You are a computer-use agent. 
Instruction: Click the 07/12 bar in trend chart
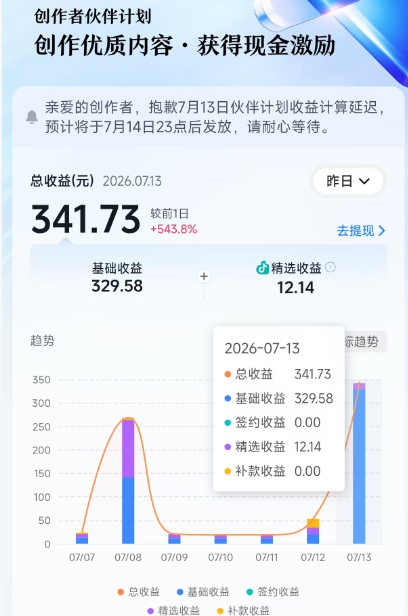[313, 531]
